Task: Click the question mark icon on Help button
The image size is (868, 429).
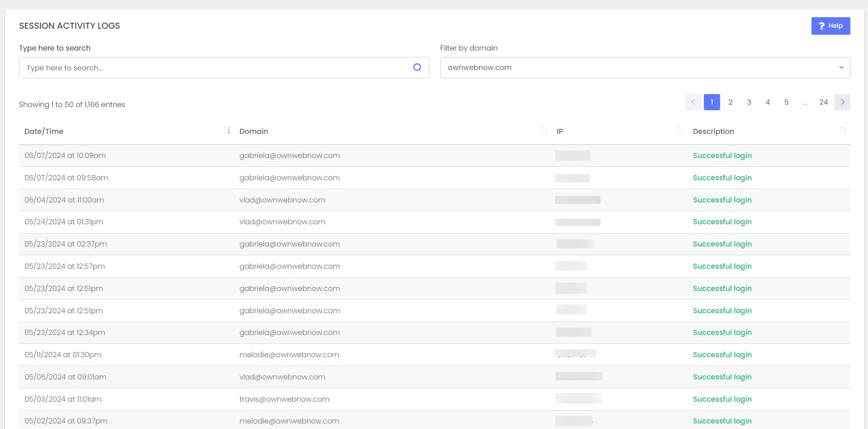Action: pyautogui.click(x=822, y=26)
